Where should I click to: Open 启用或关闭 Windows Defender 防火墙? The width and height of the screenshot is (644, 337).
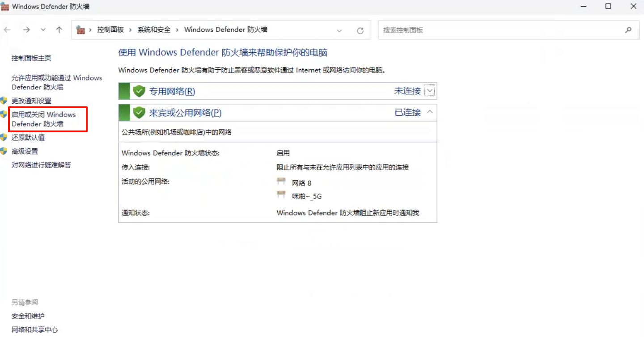44,119
